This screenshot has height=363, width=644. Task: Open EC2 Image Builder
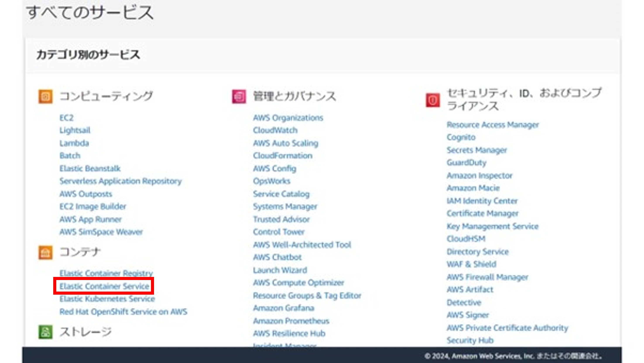(x=93, y=207)
